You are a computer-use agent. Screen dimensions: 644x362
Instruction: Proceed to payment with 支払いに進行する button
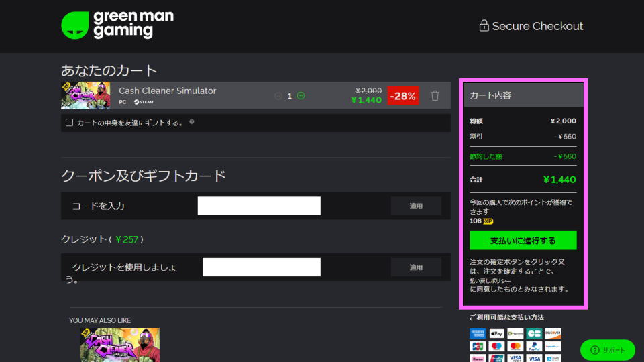coord(523,240)
